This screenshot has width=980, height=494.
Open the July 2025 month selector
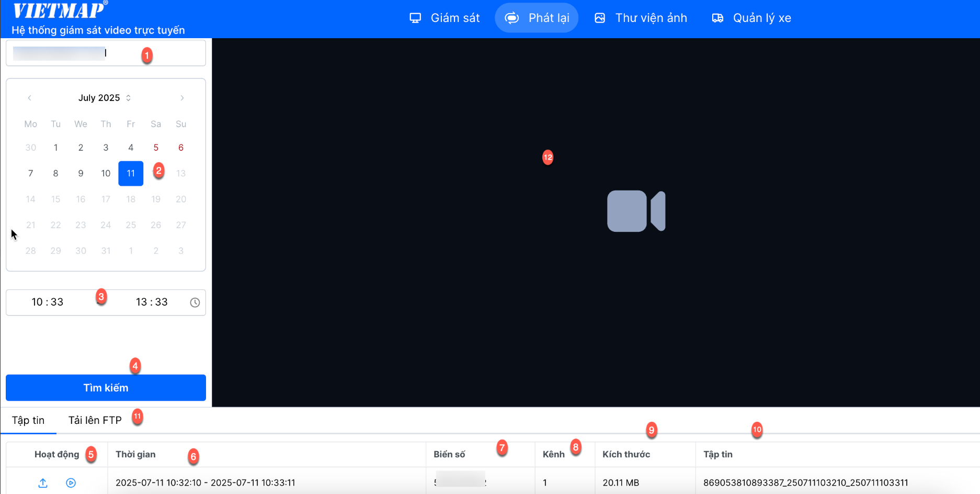click(105, 98)
